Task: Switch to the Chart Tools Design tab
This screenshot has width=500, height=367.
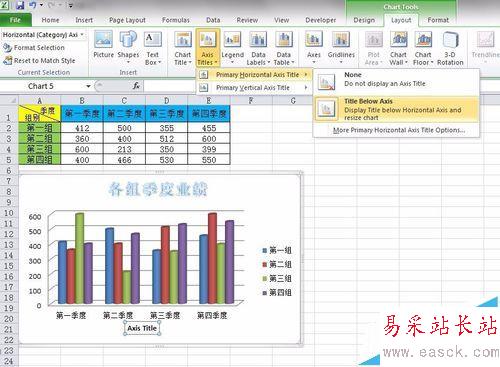Action: (364, 20)
